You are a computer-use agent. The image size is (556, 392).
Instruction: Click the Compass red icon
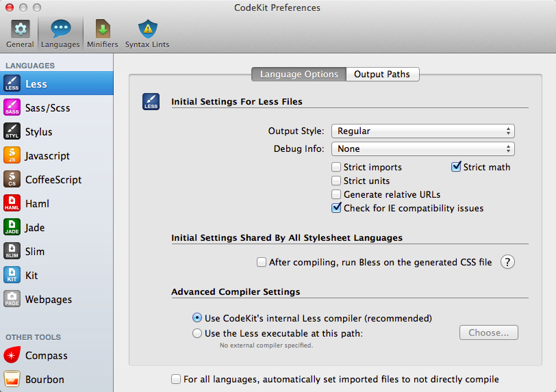12,355
